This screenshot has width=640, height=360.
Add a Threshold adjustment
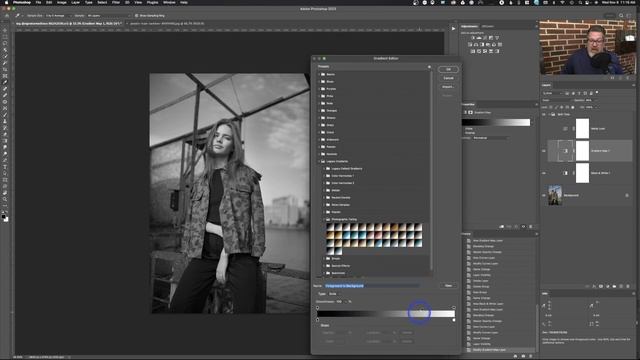485,51
